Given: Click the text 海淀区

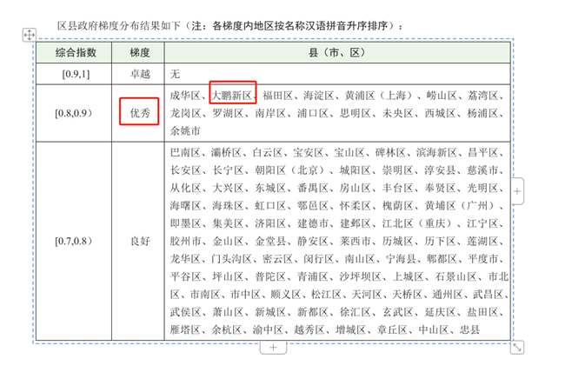Looking at the screenshot, I should tap(318, 96).
